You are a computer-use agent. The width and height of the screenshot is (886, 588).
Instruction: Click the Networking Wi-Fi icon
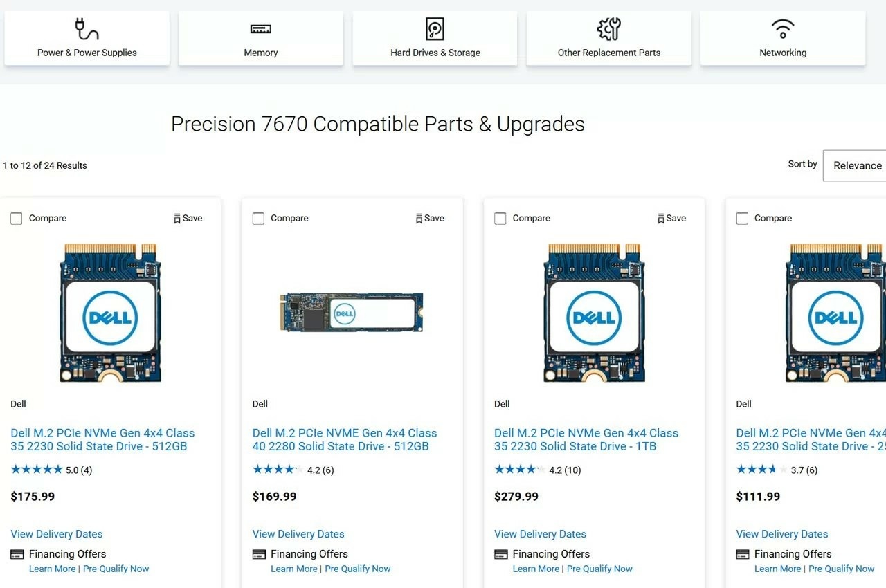[x=783, y=29]
